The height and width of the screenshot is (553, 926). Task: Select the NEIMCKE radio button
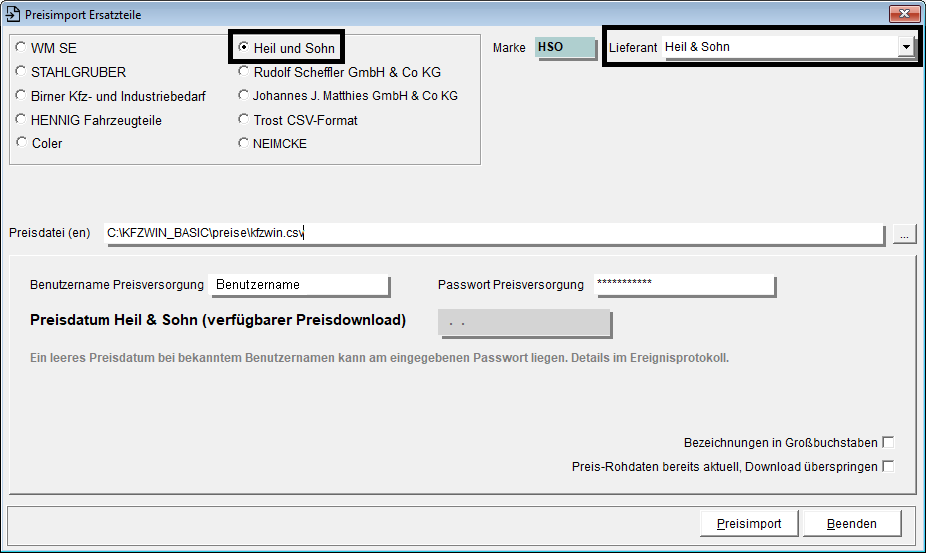point(243,143)
